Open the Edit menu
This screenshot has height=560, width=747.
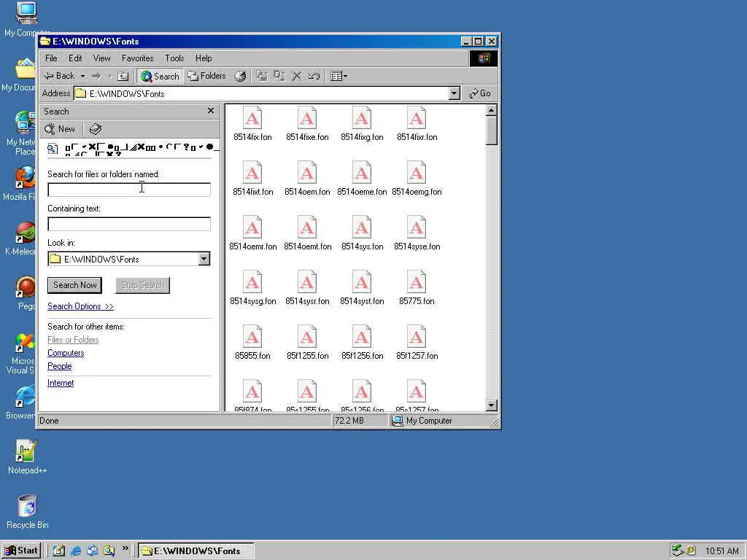tap(75, 58)
